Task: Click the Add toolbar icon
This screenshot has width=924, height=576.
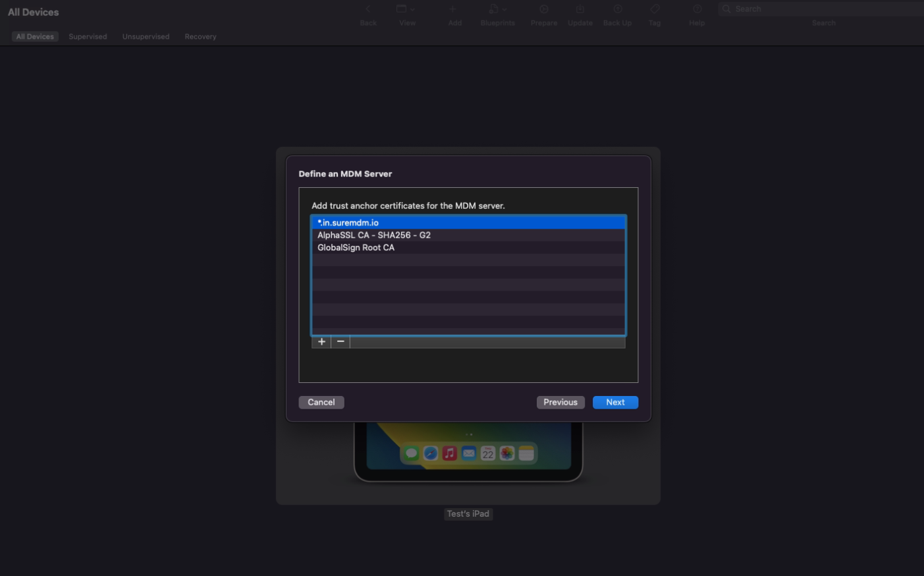Action: 452,9
